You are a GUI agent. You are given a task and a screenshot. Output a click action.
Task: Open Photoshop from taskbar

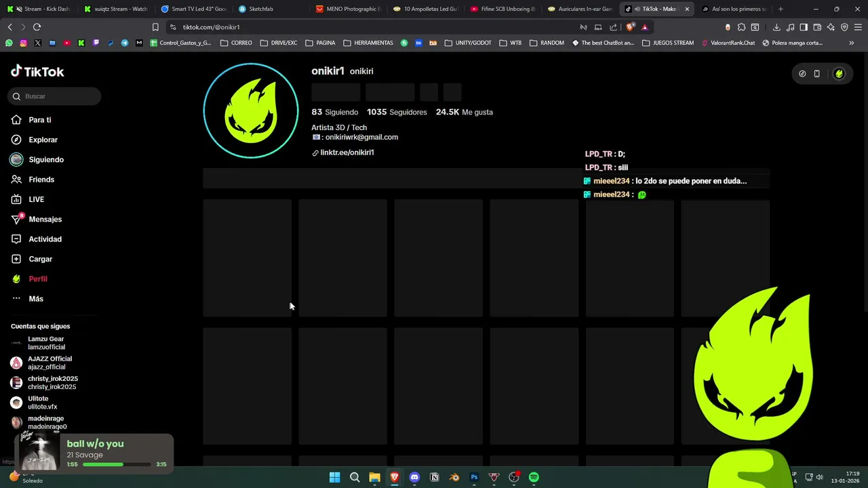point(474,477)
